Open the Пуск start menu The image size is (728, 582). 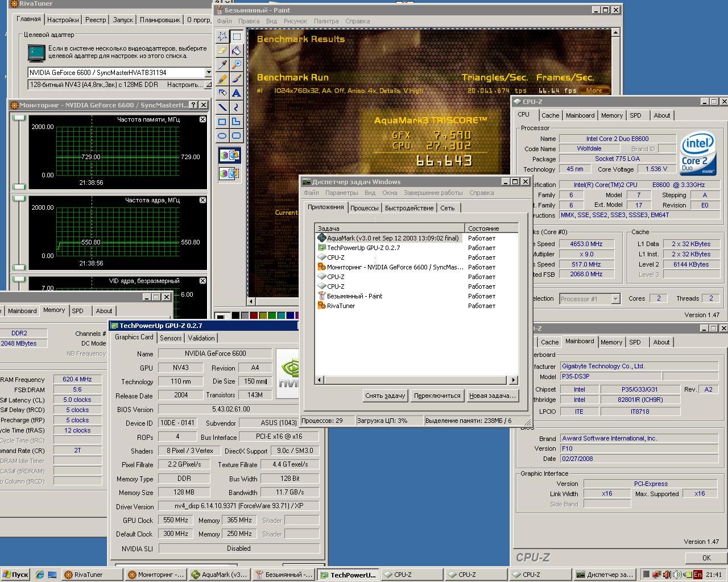[x=15, y=575]
